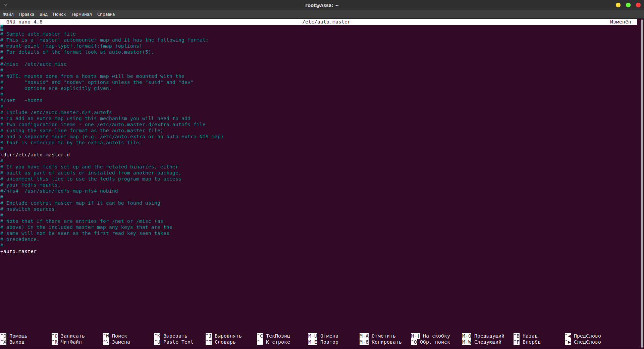Screen dimensions: 644x349
Task: Click the M-U Отмена shortcut label
Action: 323,336
